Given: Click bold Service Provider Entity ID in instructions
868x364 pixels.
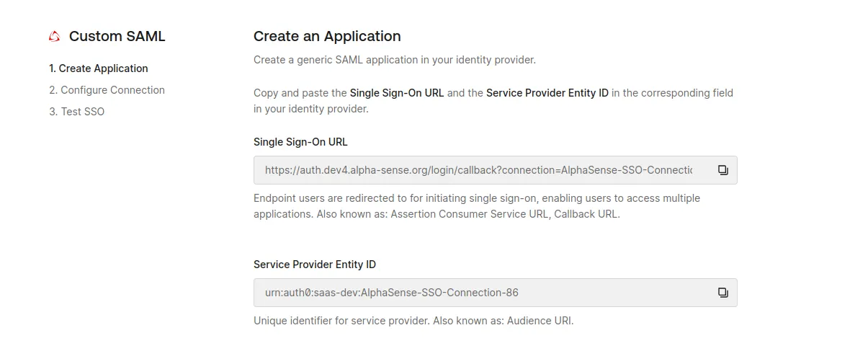Looking at the screenshot, I should click(x=547, y=93).
